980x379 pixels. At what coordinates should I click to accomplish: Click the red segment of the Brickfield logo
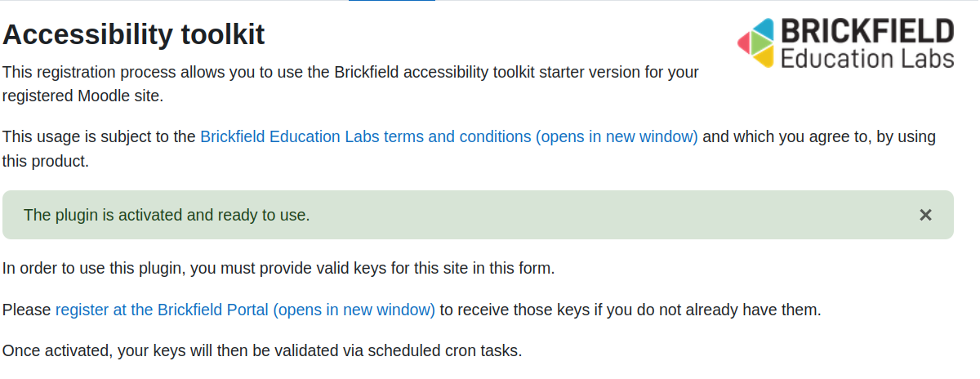click(743, 42)
